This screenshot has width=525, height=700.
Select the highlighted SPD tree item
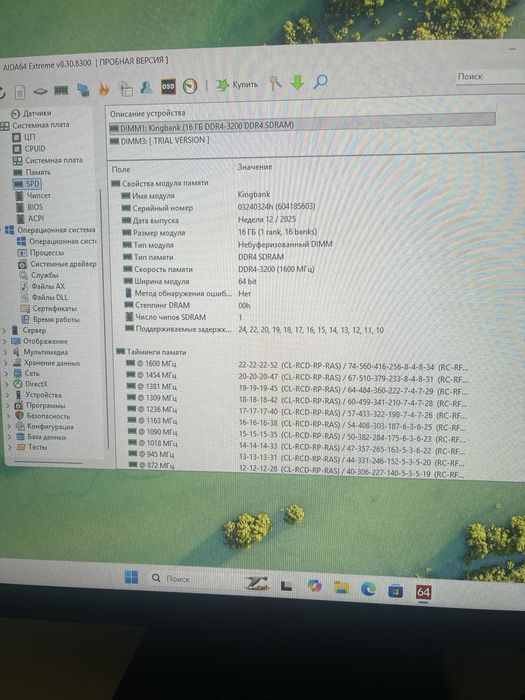[x=27, y=183]
